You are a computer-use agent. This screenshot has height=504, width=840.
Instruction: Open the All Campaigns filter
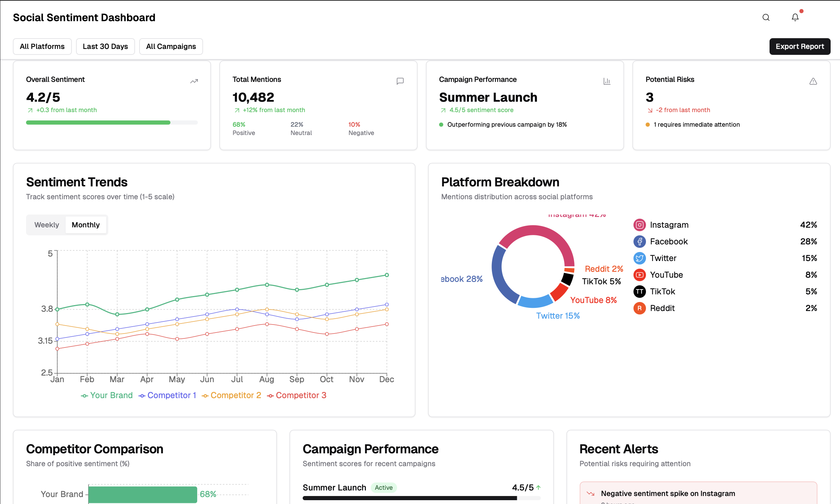(x=170, y=46)
